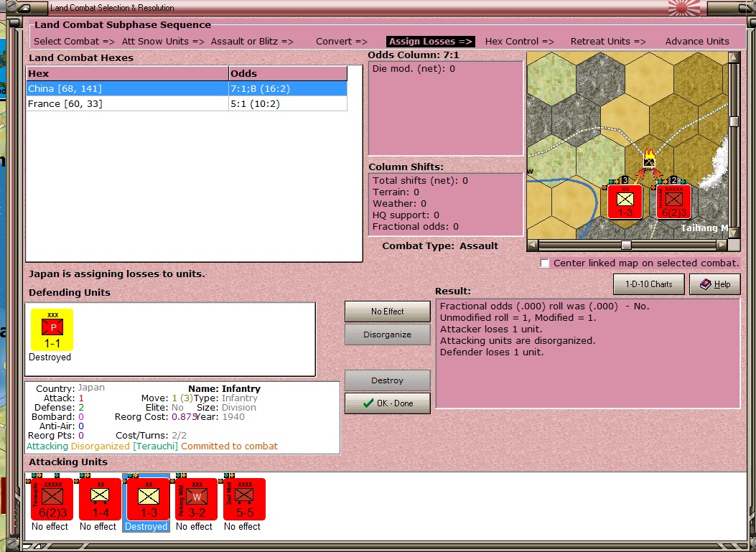Click the Hex column header
The image size is (756, 552).
tap(127, 73)
